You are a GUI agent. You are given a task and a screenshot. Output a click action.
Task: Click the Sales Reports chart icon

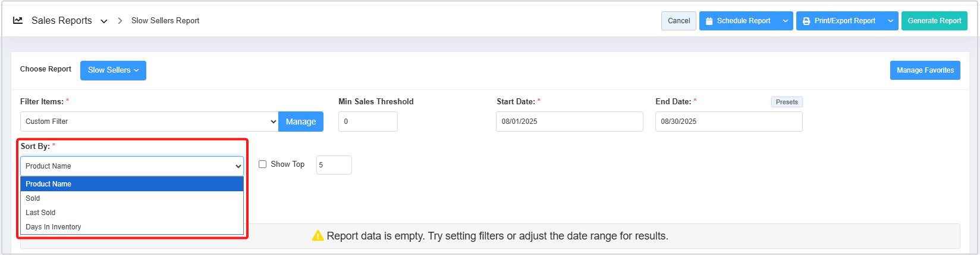click(x=18, y=20)
